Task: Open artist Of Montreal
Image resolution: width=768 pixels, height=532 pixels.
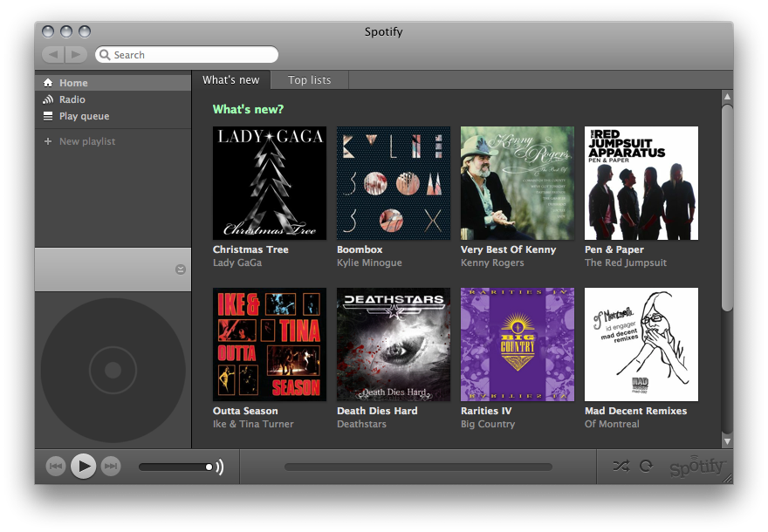Action: pyautogui.click(x=612, y=425)
